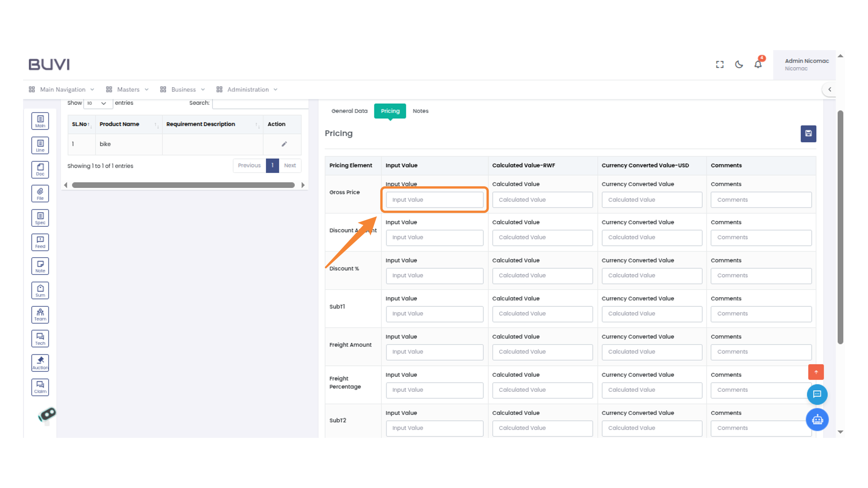Select the Line sidebar icon
This screenshot has width=868, height=488.
tap(40, 145)
